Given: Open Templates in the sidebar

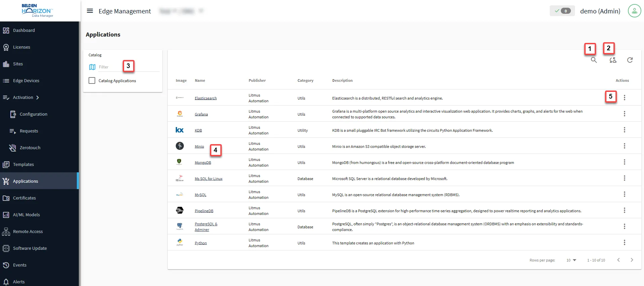Looking at the screenshot, I should coord(39,164).
